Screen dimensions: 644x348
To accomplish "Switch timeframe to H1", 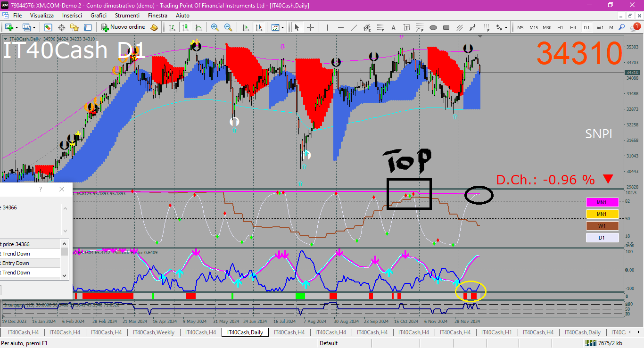I will [x=560, y=27].
